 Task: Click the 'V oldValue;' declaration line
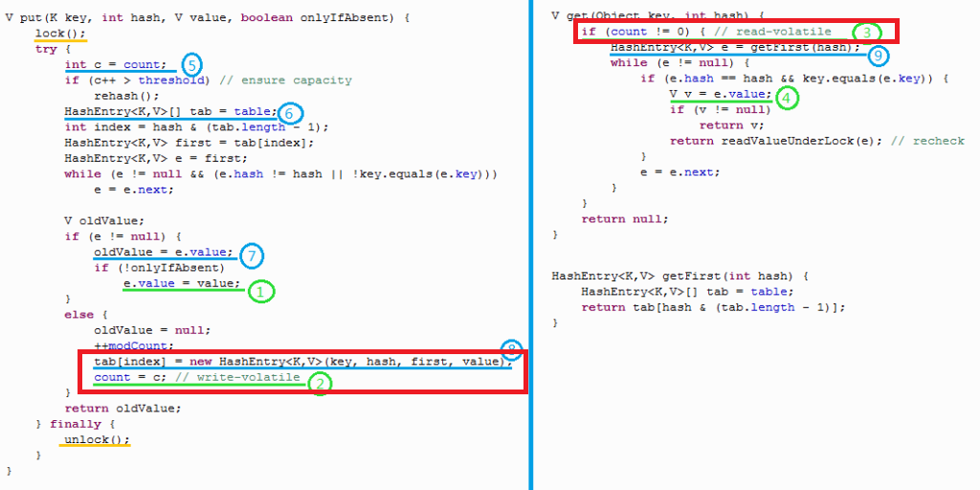97,220
